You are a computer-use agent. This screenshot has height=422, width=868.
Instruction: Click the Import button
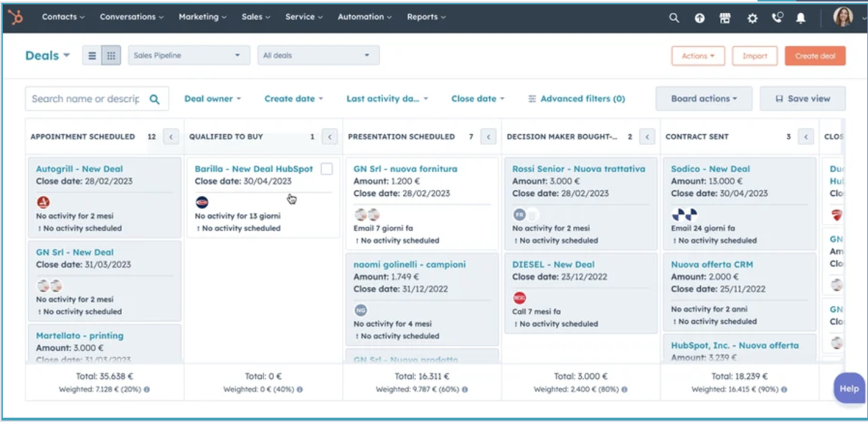tap(755, 56)
